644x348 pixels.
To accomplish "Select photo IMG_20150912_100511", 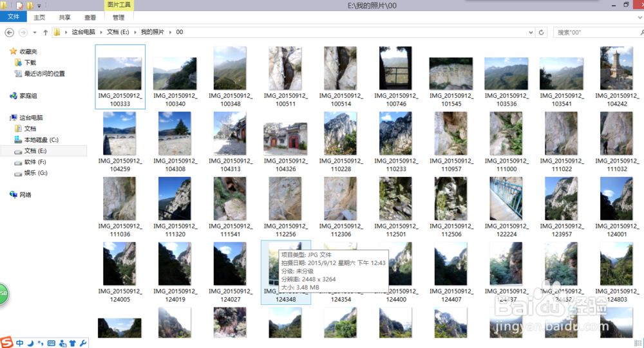I will [285, 77].
